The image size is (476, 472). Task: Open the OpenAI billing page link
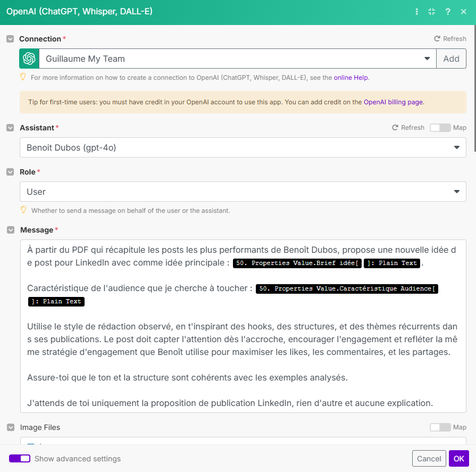click(x=393, y=102)
